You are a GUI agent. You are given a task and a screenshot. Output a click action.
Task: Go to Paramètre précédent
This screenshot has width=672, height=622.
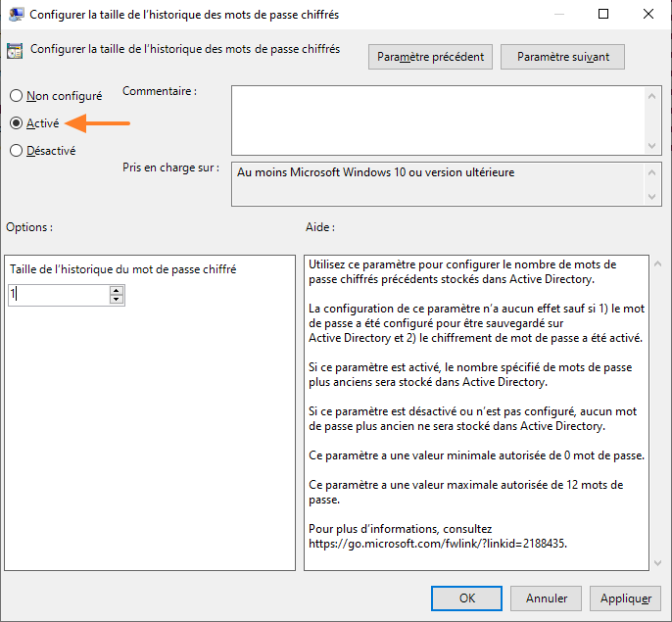coord(430,57)
